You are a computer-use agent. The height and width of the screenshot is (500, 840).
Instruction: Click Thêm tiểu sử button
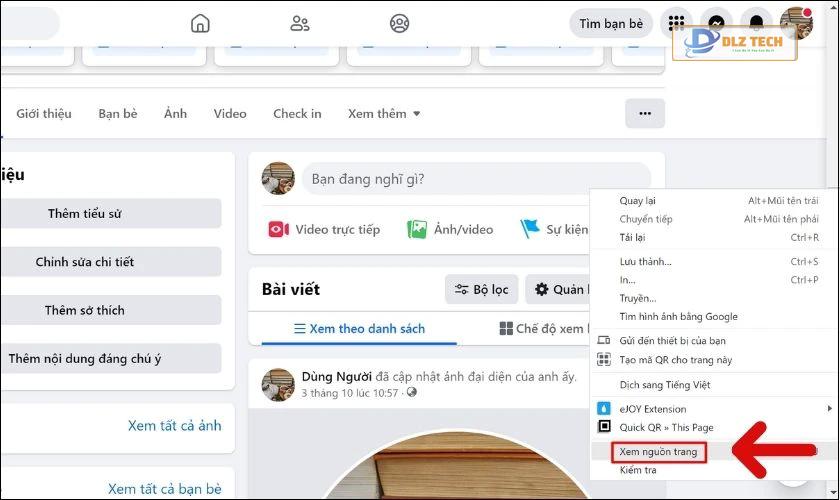tap(110, 213)
